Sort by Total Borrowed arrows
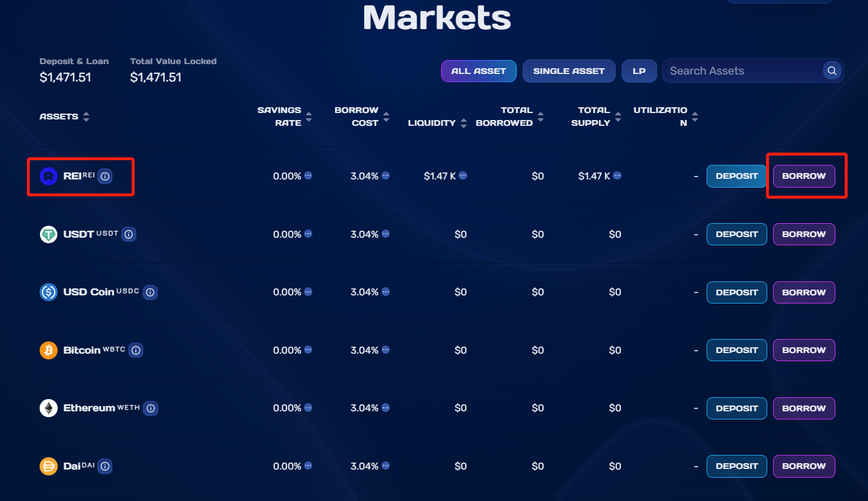This screenshot has width=868, height=501. [x=541, y=117]
